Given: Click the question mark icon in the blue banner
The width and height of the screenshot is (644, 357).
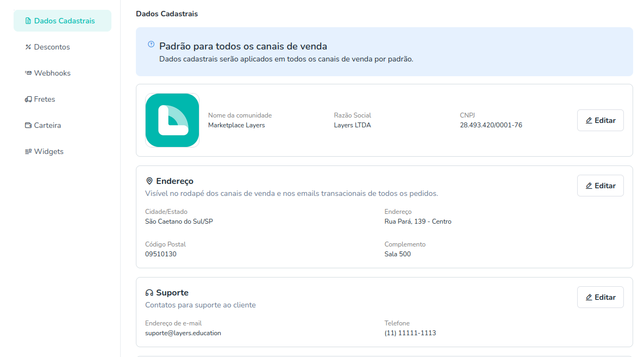Looking at the screenshot, I should tap(150, 45).
